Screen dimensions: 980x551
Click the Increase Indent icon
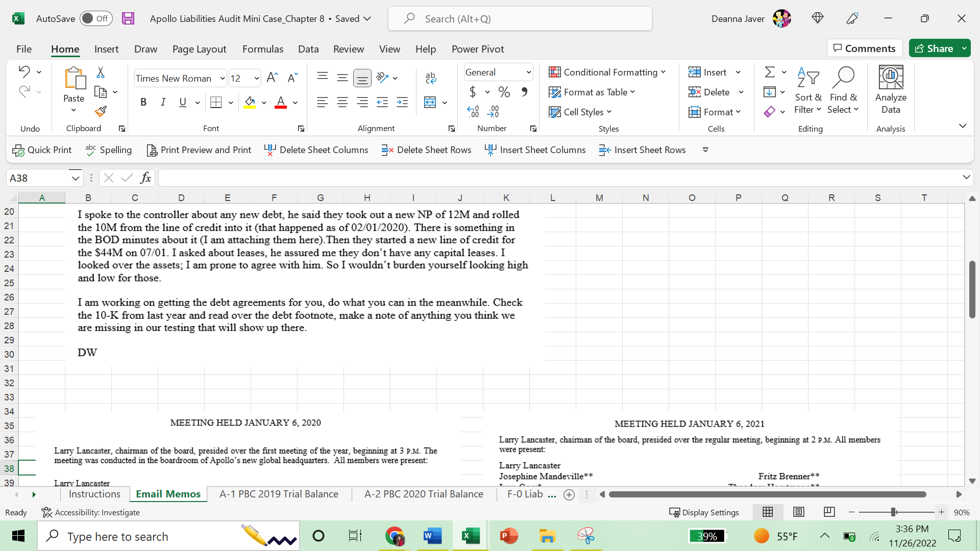402,103
